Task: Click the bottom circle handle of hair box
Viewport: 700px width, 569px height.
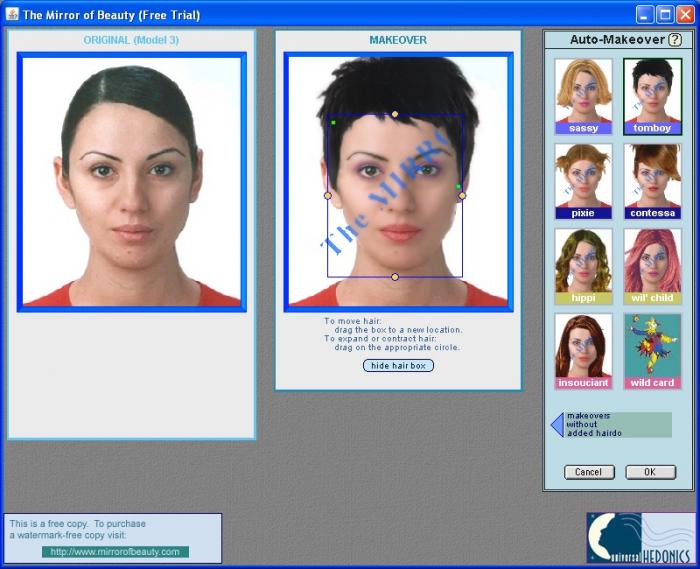Action: click(x=395, y=277)
